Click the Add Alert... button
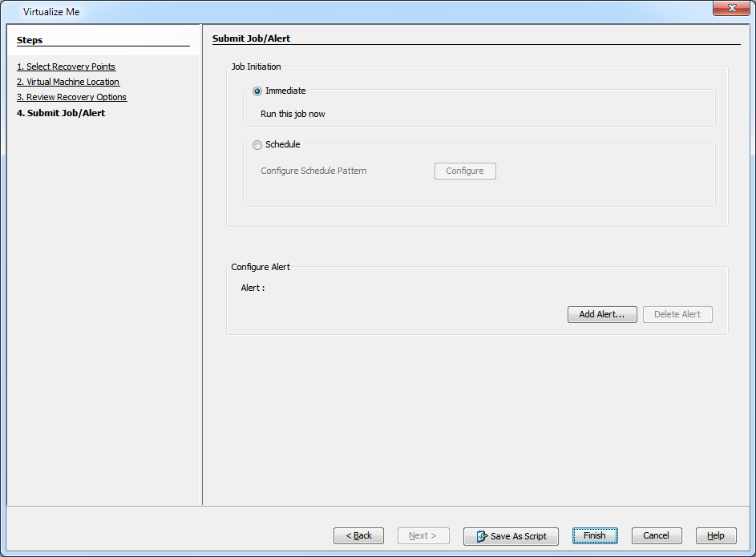This screenshot has width=756, height=557. coord(602,315)
